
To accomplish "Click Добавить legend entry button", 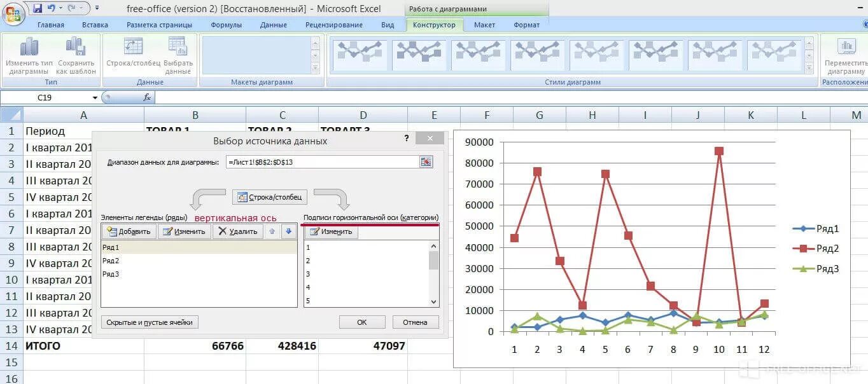I will coord(129,231).
